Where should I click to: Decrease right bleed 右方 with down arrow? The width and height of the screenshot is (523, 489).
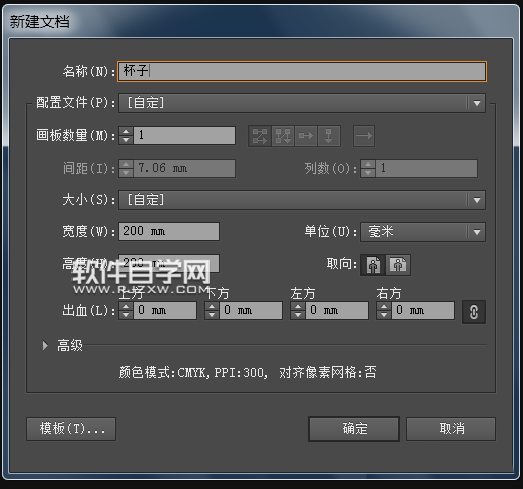pos(384,315)
